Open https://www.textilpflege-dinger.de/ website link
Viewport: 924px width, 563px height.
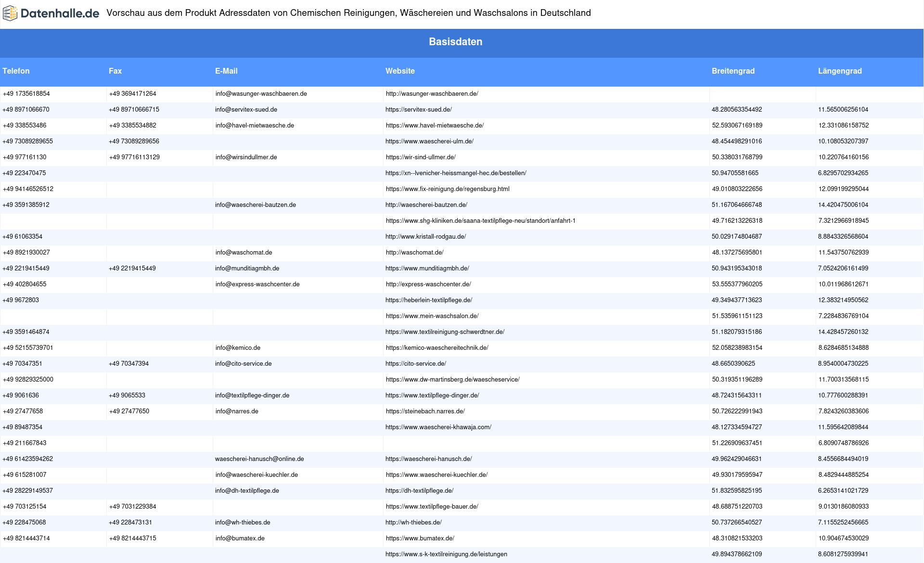click(432, 396)
